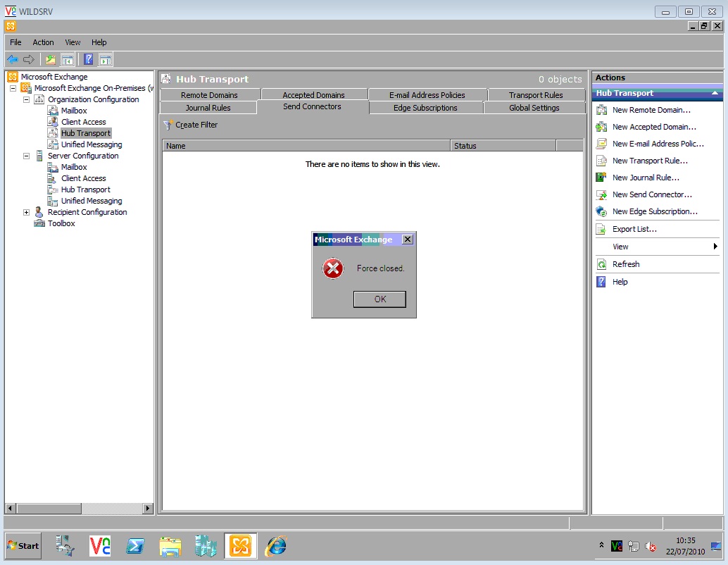The height and width of the screenshot is (565, 728).
Task: Open Windows Explorer from the taskbar
Action: click(x=170, y=545)
